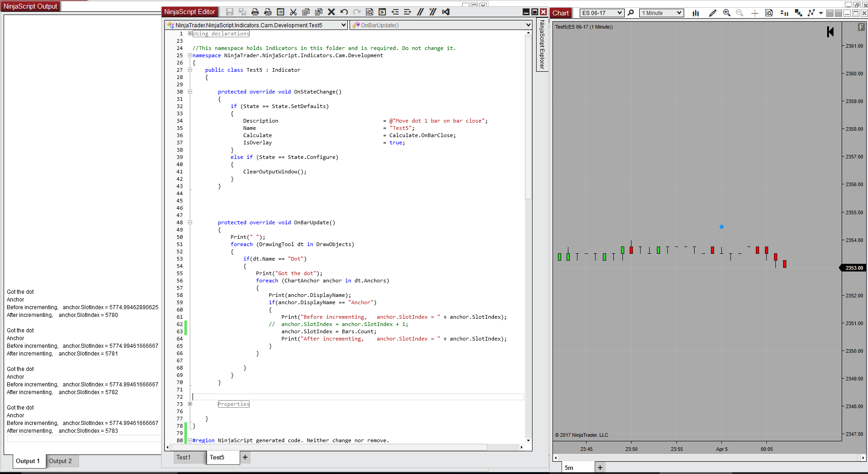This screenshot has width=868, height=474.
Task: Open the NinjaScript Explorer side panel
Action: pyautogui.click(x=542, y=44)
